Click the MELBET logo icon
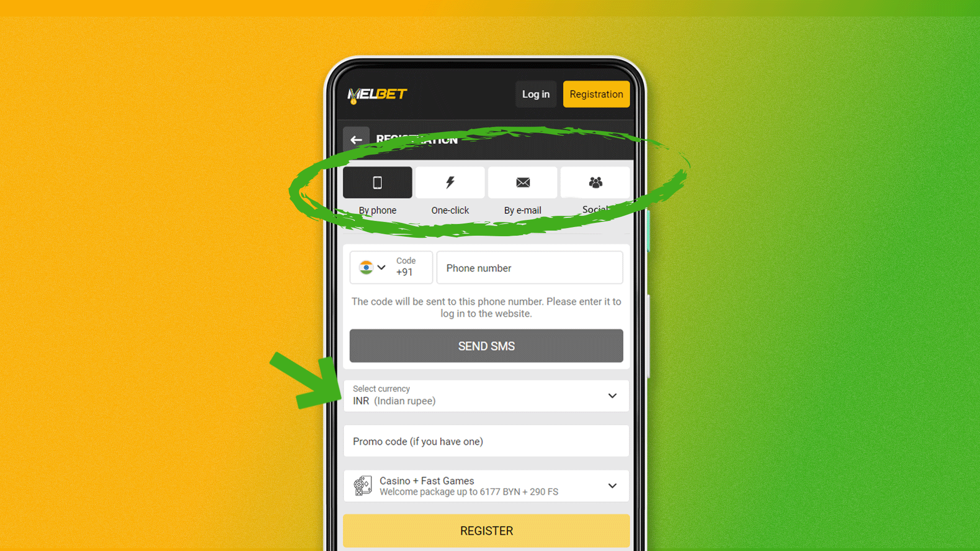980x551 pixels. pyautogui.click(x=377, y=93)
